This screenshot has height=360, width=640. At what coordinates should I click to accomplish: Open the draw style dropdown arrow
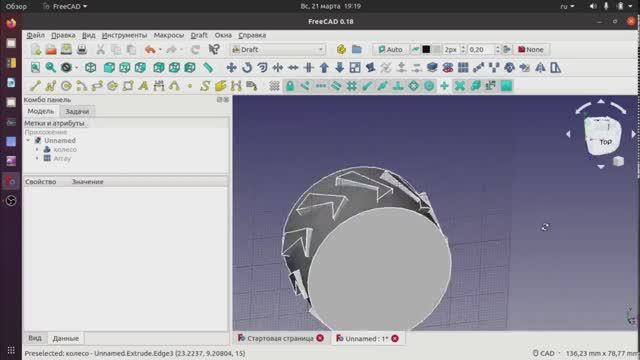pos(76,68)
